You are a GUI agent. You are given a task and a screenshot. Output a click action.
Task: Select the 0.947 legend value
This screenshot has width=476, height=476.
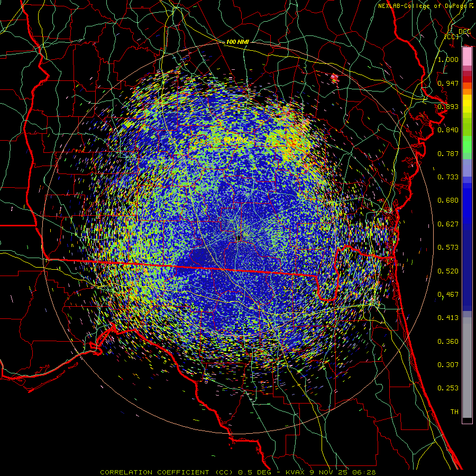(x=448, y=83)
